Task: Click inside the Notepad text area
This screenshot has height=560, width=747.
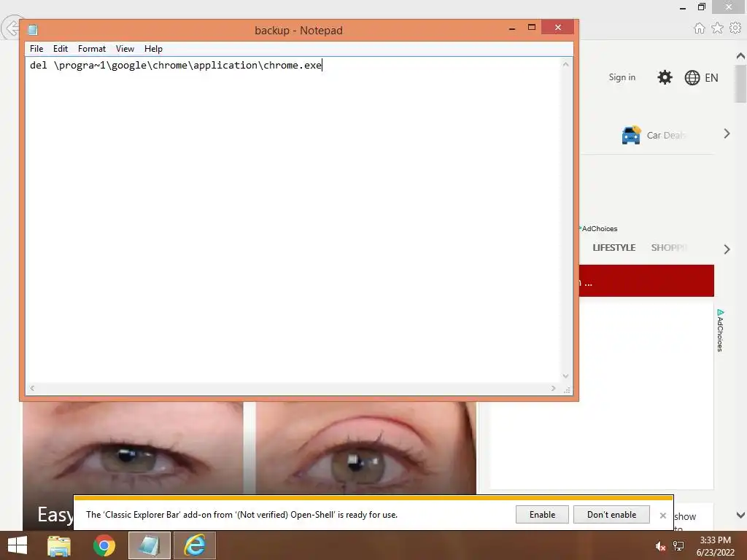Action: 293,219
